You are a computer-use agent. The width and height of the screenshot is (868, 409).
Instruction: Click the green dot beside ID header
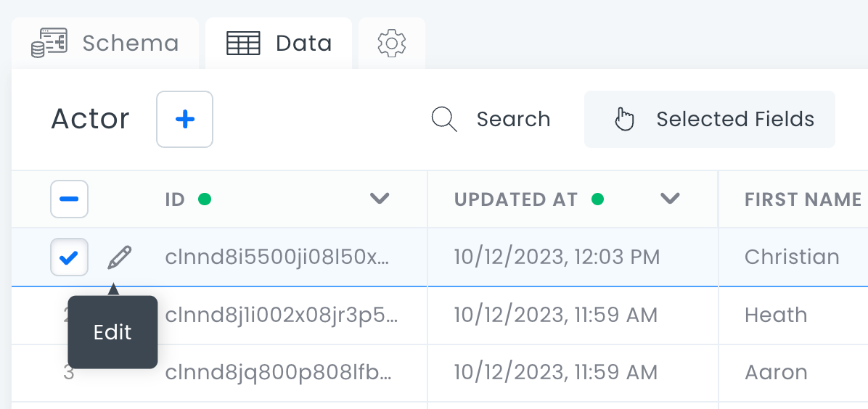pos(205,199)
